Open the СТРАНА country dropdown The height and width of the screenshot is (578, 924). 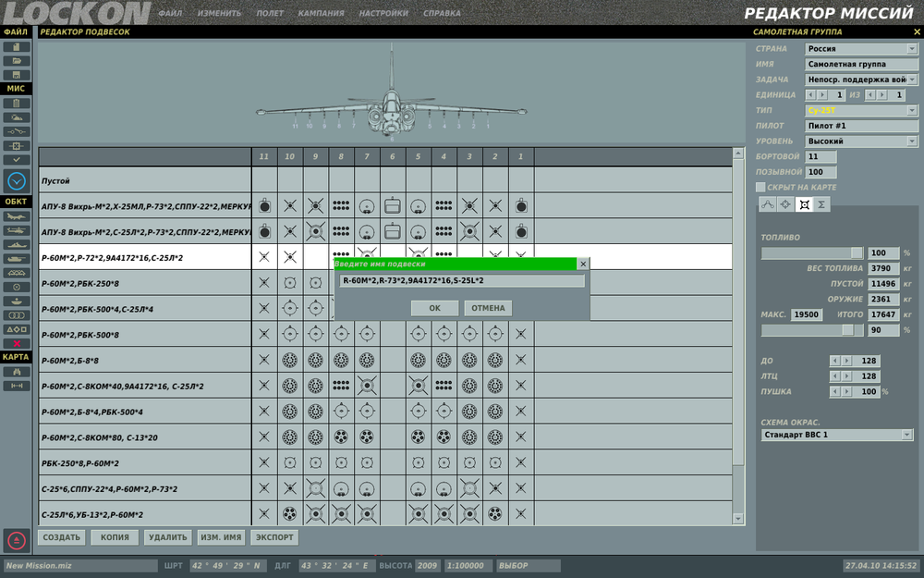click(861, 48)
